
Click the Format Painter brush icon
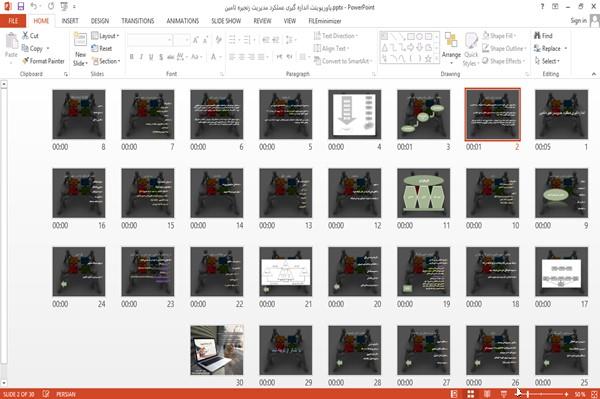[25, 61]
